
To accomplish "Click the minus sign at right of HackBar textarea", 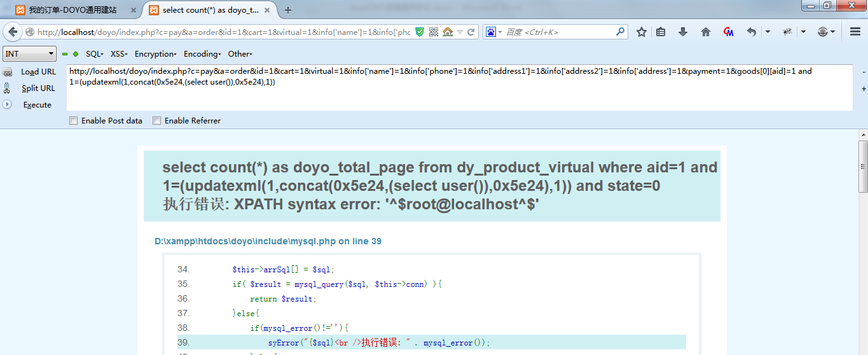I will (x=864, y=72).
